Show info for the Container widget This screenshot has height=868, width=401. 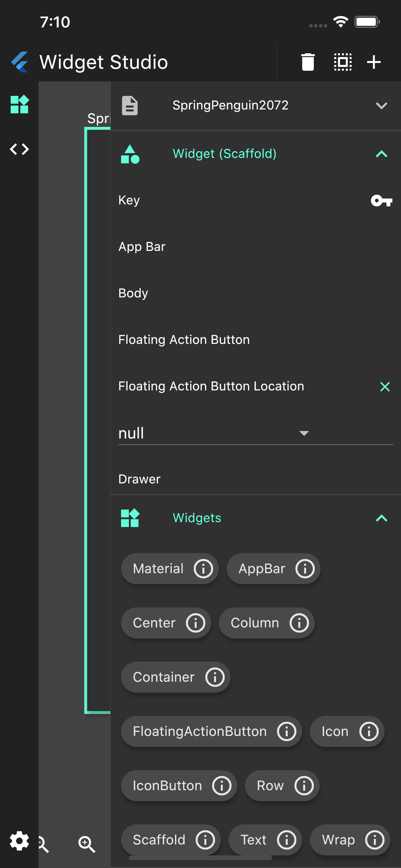pyautogui.click(x=215, y=677)
